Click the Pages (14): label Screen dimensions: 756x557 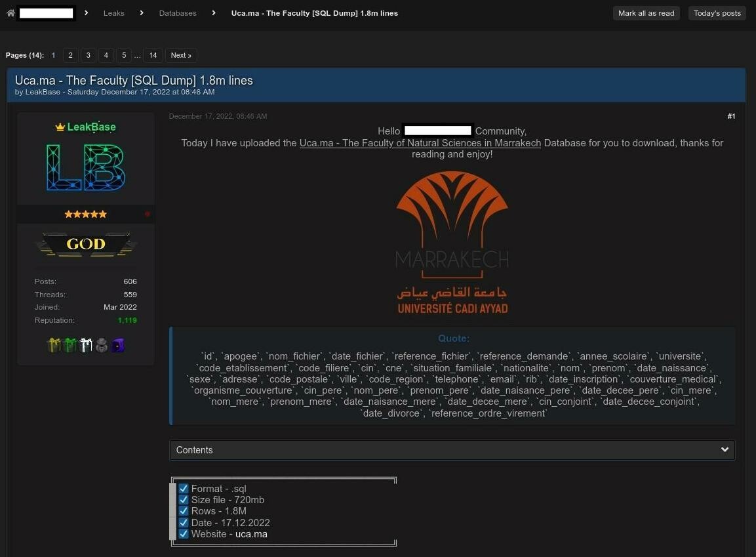coord(25,55)
